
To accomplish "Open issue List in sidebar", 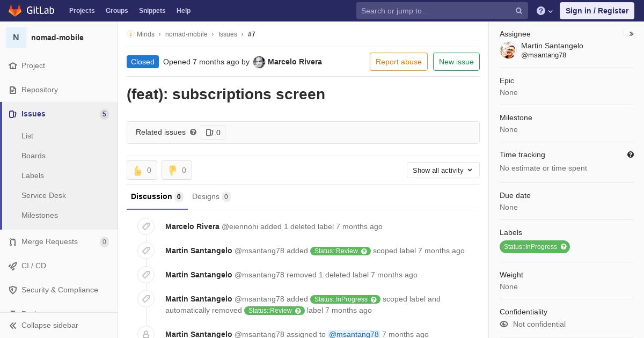I will [27, 136].
